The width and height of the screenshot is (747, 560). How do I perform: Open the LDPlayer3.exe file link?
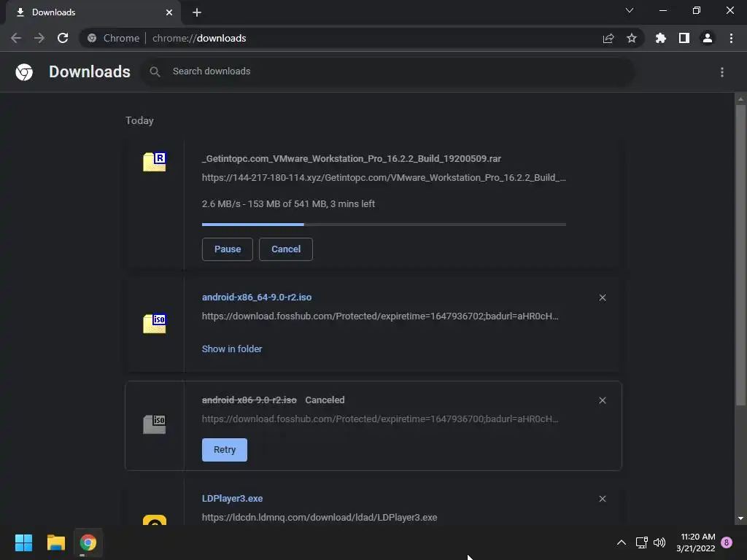click(x=232, y=499)
